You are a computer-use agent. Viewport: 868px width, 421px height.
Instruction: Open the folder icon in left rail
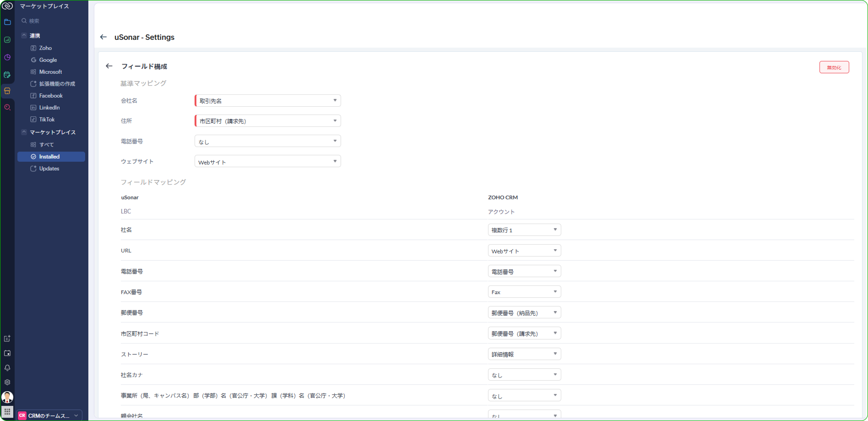7,22
